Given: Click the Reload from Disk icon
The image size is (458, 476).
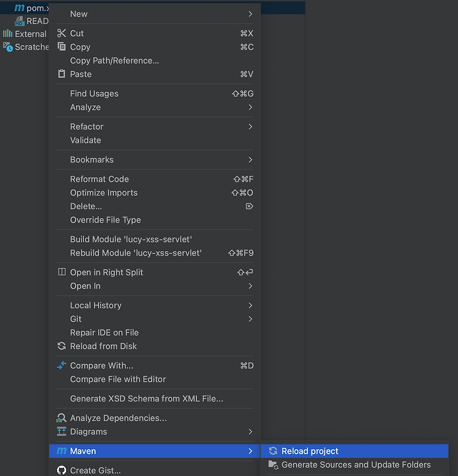Looking at the screenshot, I should click(62, 346).
